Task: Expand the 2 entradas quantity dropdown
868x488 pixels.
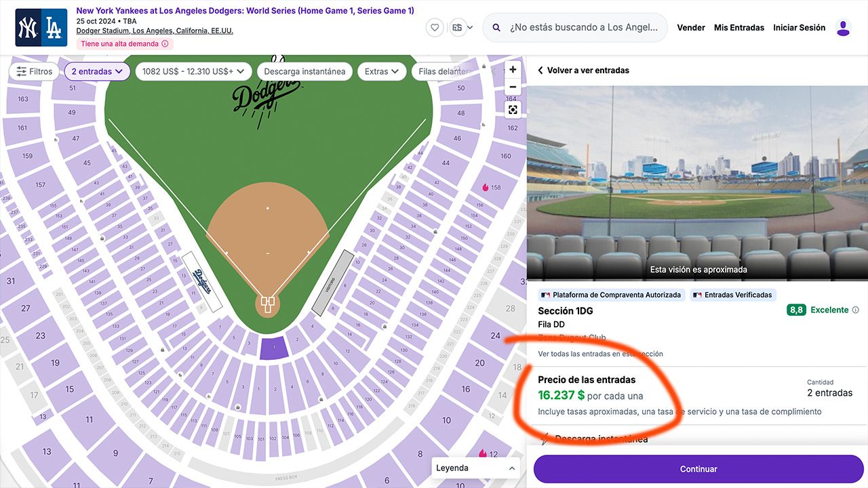Action: 97,71
